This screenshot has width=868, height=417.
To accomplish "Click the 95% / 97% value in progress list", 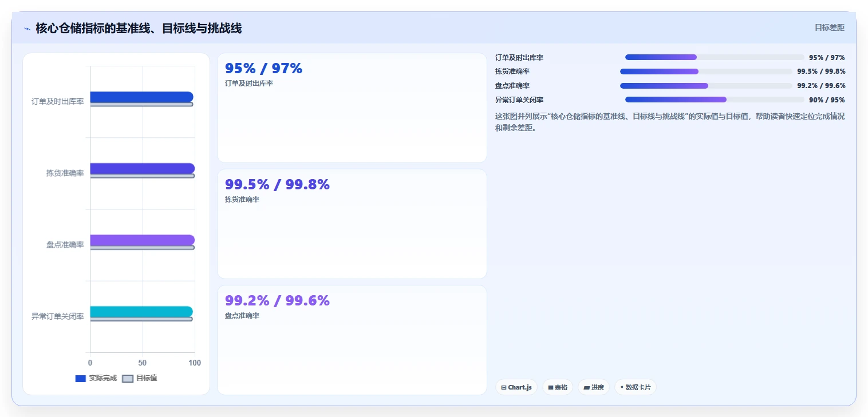I will tap(827, 57).
